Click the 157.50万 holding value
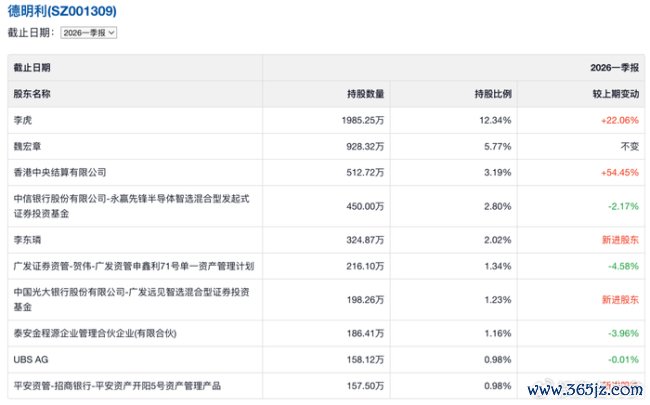The width and height of the screenshot is (650, 405). 365,386
